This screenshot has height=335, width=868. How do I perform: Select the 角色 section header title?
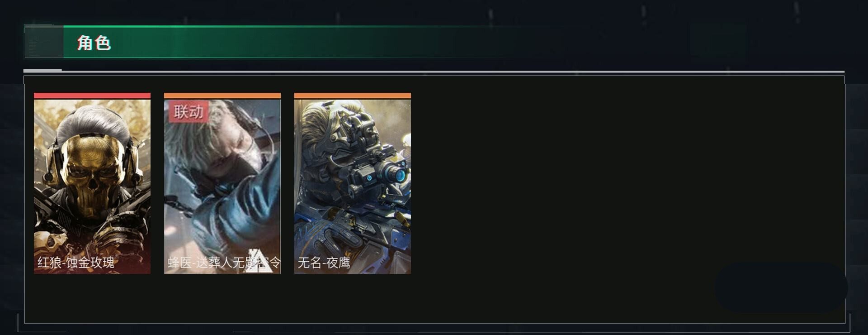[94, 43]
